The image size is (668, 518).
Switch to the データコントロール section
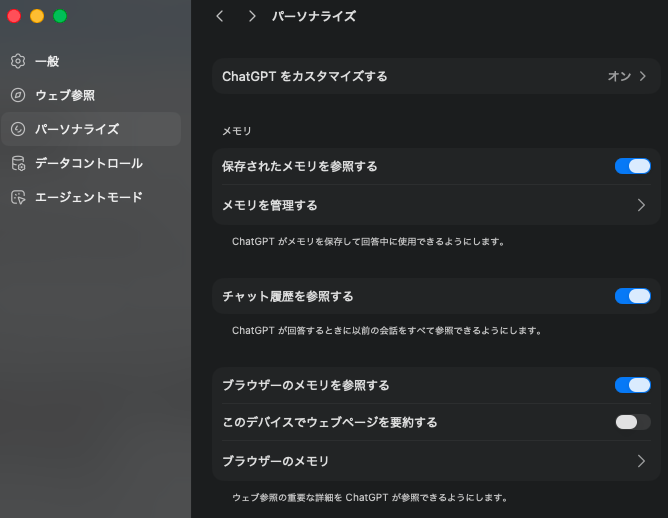[88, 163]
